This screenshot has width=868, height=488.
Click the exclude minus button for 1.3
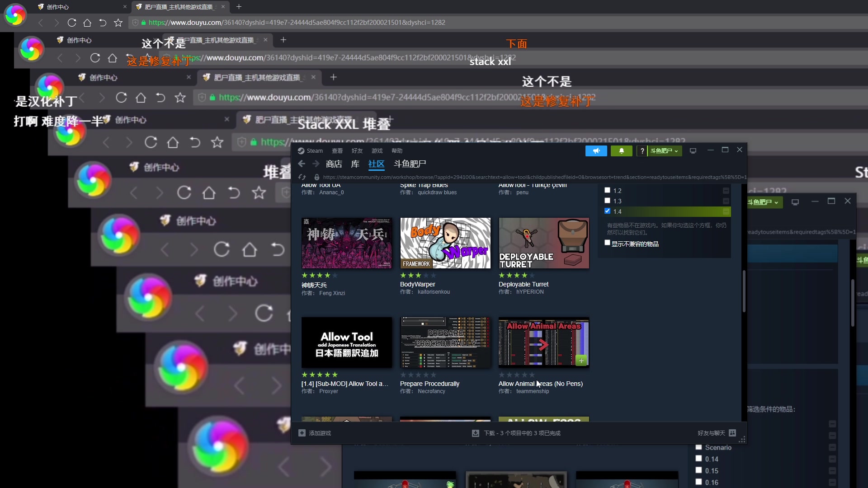pyautogui.click(x=726, y=201)
